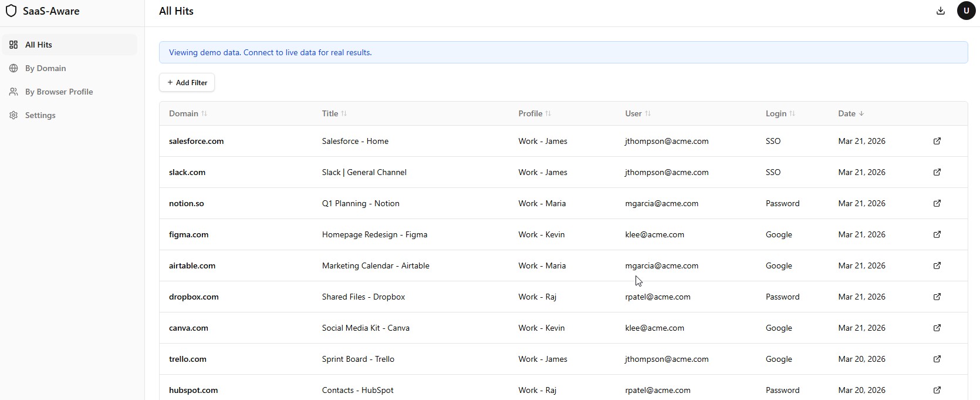Open external link for notion.so row
The width and height of the screenshot is (980, 400).
click(937, 203)
